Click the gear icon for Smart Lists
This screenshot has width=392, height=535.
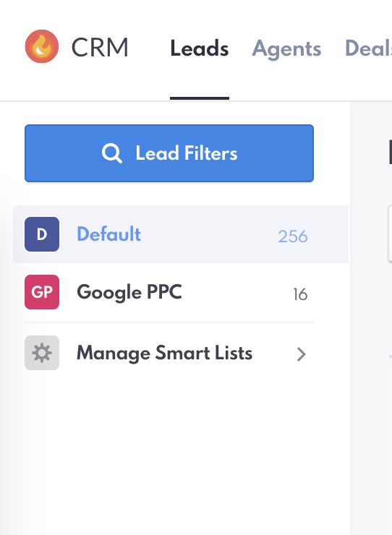click(x=42, y=353)
